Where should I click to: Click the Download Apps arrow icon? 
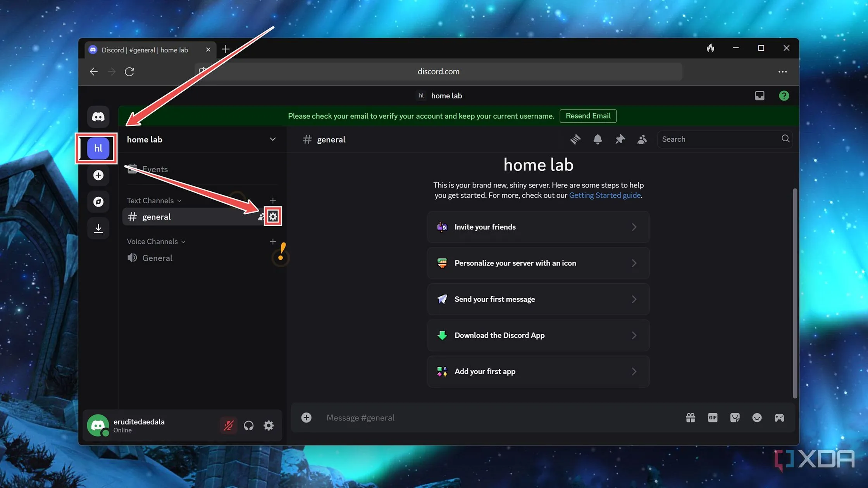point(98,228)
